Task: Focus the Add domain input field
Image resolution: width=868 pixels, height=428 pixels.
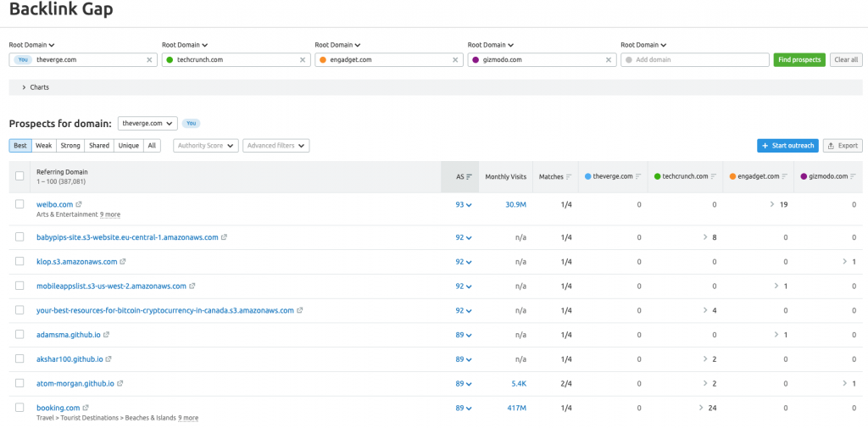Action: click(x=695, y=60)
